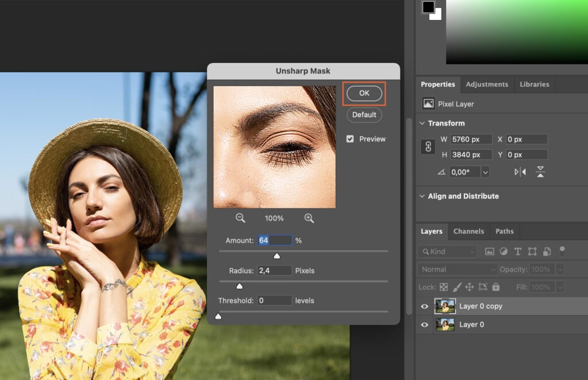Click the Default button
This screenshot has width=588, height=380.
point(363,115)
